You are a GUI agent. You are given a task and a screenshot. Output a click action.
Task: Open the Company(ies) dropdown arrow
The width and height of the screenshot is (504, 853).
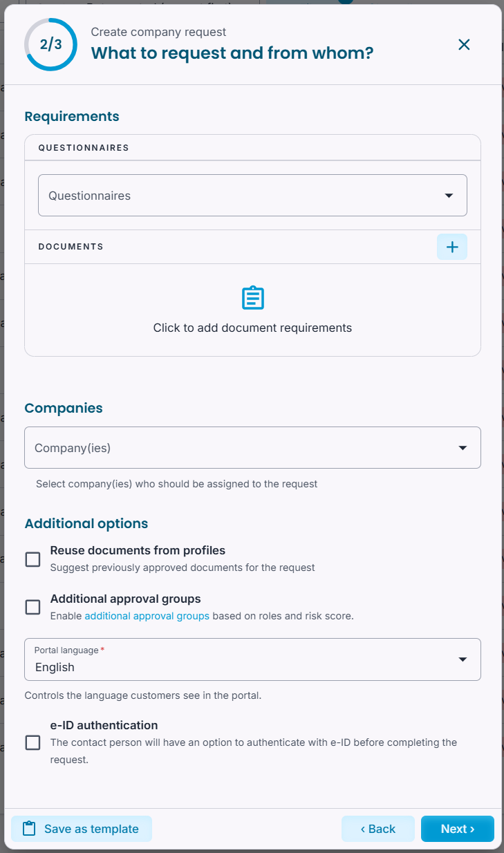click(463, 448)
